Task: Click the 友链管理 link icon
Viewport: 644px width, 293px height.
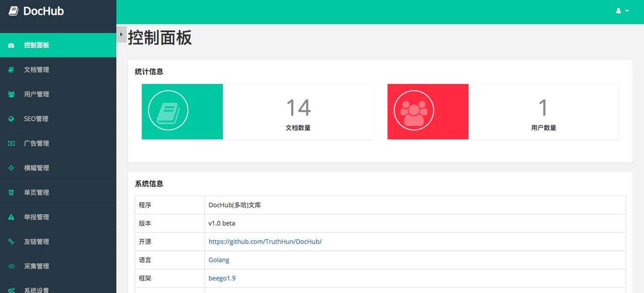Action: [11, 242]
